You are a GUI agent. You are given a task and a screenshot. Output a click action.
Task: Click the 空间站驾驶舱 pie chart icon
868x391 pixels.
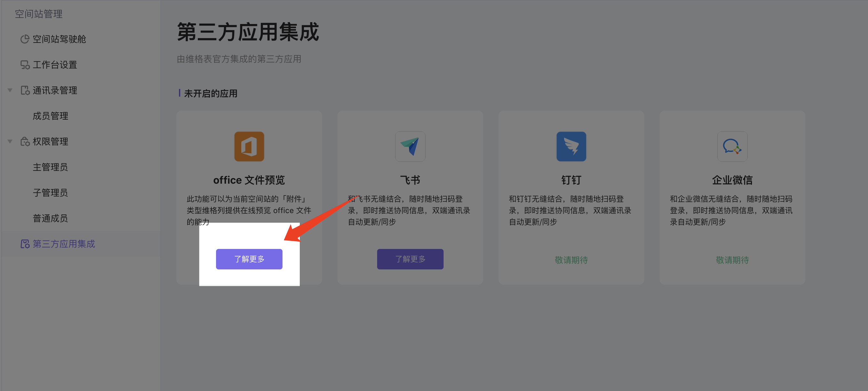25,39
